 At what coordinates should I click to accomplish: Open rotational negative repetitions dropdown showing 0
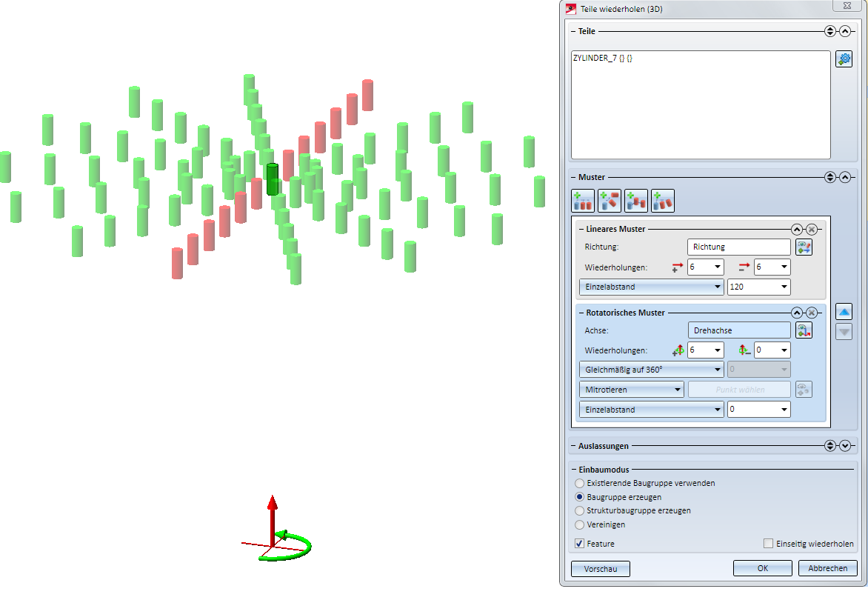[784, 350]
